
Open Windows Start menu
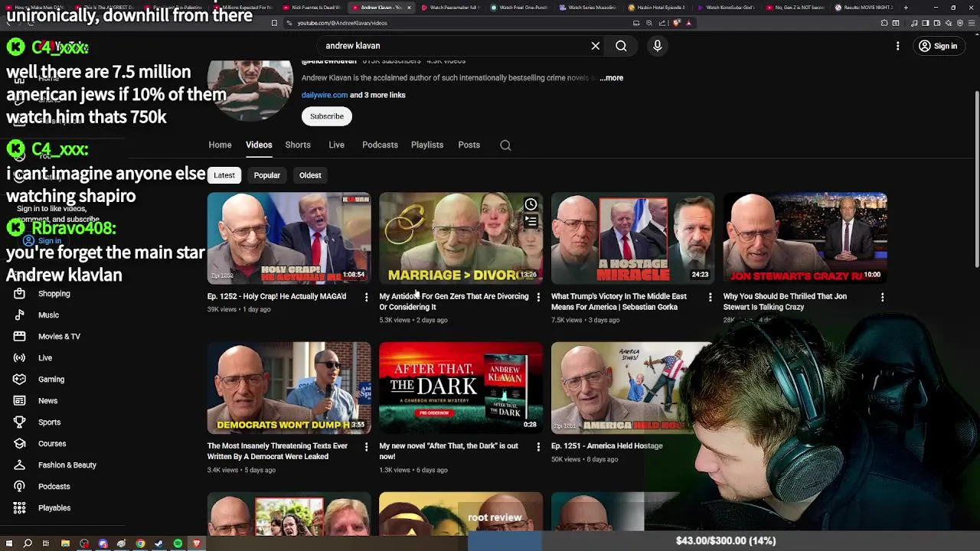(9, 543)
